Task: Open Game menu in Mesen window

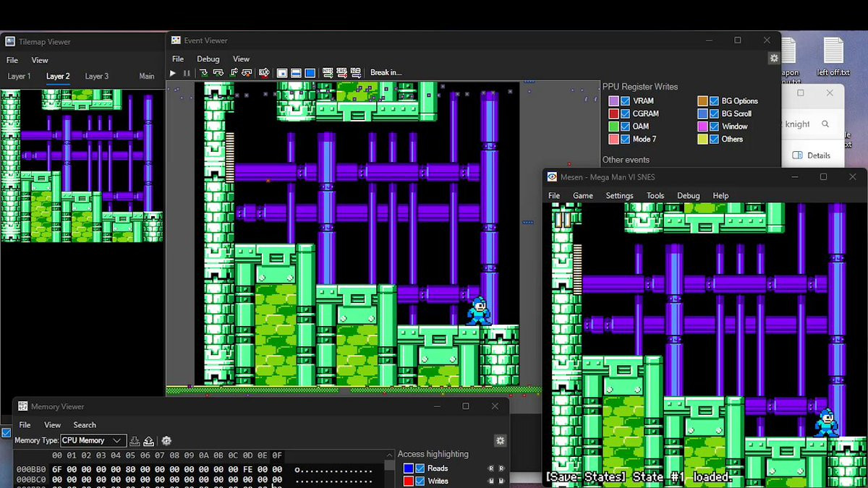Action: point(583,196)
